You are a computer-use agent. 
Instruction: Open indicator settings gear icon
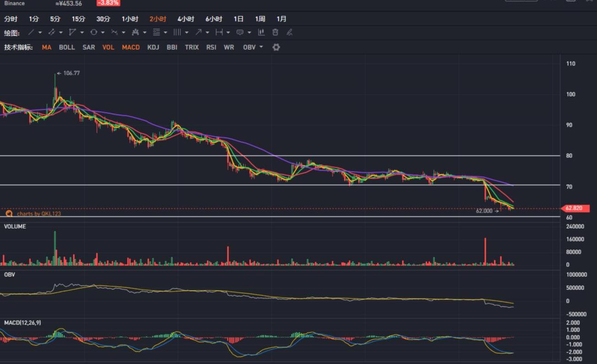tap(276, 47)
